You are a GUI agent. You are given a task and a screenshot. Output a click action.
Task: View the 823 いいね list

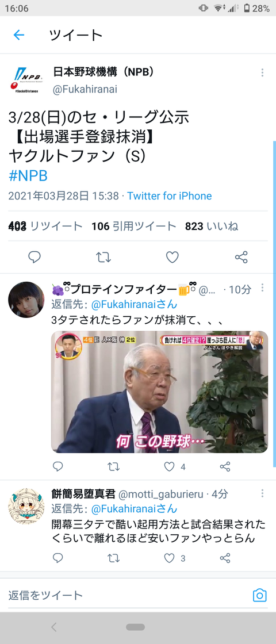click(212, 227)
